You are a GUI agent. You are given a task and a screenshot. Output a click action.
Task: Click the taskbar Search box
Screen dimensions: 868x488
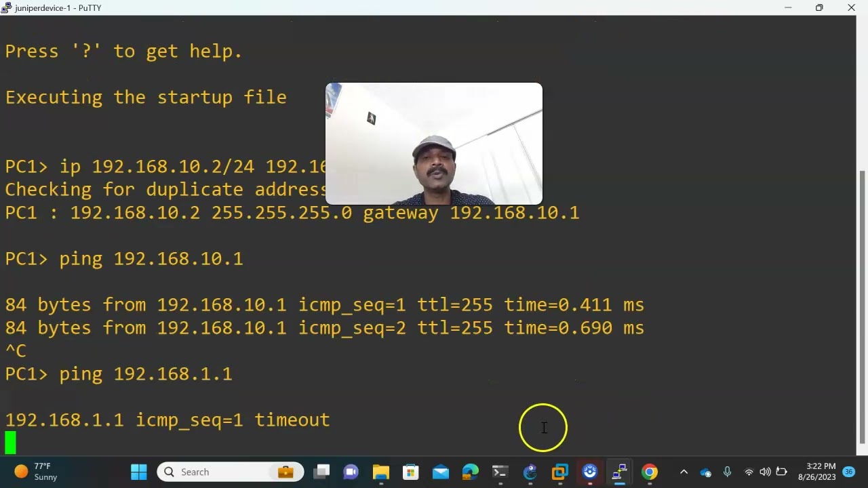231,472
